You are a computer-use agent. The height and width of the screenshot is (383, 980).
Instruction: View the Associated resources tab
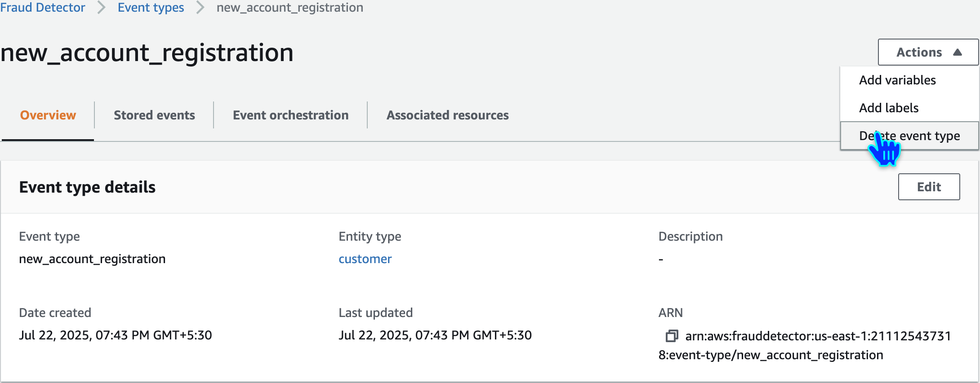448,115
